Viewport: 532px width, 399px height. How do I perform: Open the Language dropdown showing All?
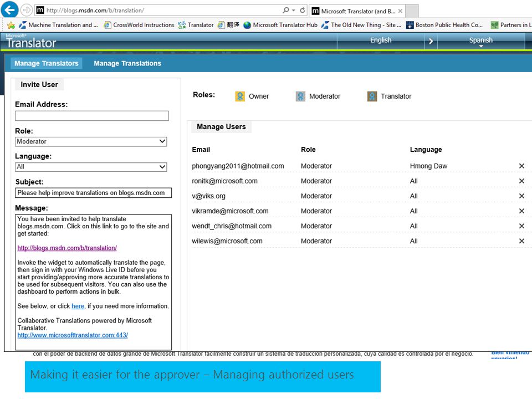point(91,167)
